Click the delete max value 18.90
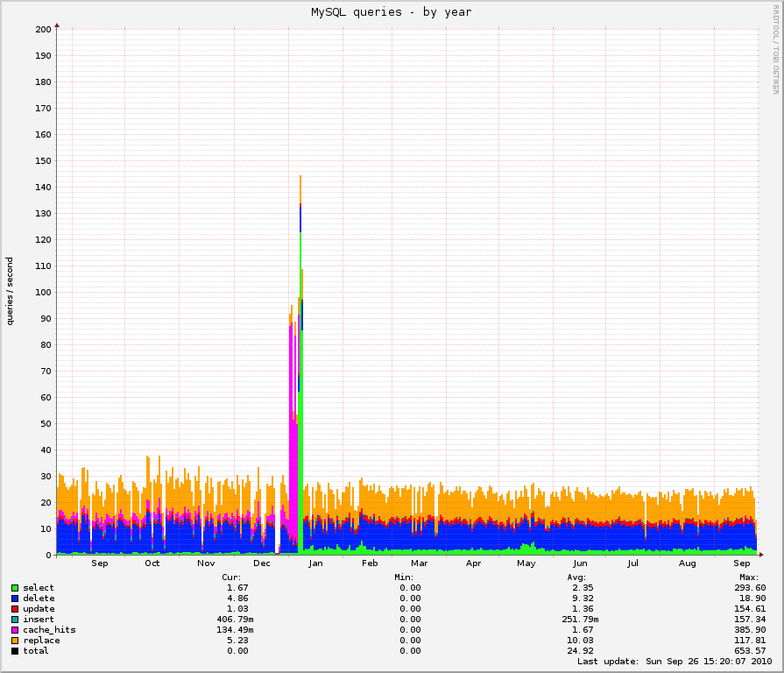 point(752,599)
